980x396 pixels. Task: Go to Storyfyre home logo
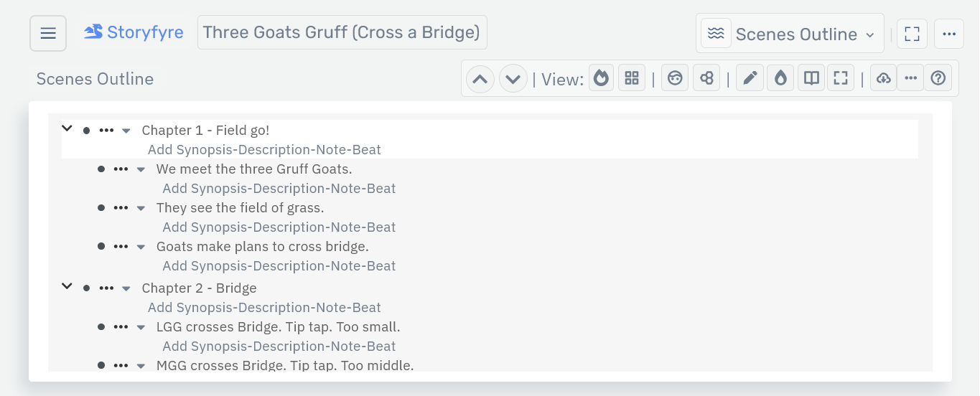[134, 32]
